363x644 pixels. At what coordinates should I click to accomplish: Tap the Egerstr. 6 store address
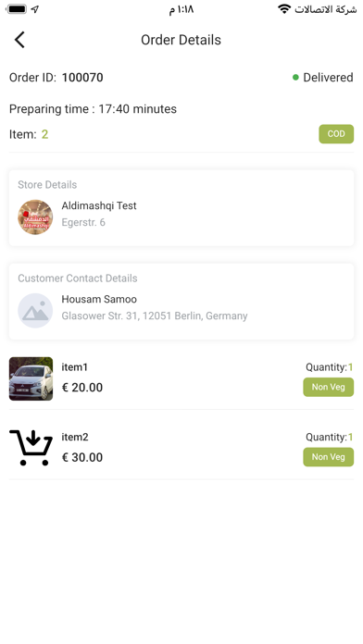(x=83, y=222)
